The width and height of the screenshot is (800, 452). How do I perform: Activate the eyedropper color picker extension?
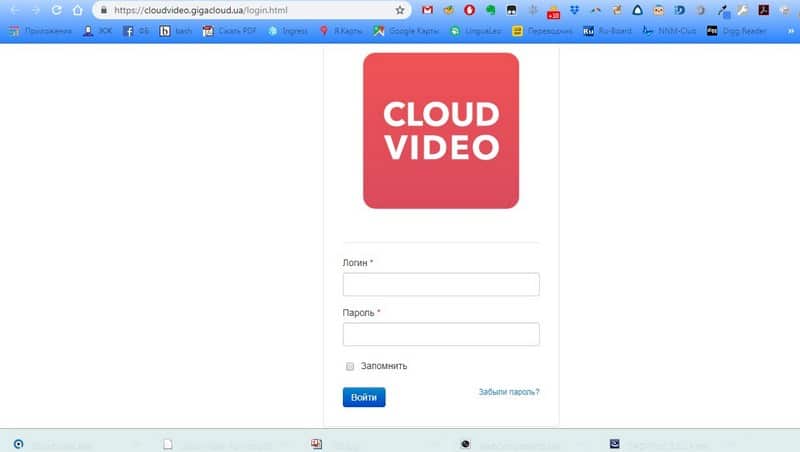[722, 10]
